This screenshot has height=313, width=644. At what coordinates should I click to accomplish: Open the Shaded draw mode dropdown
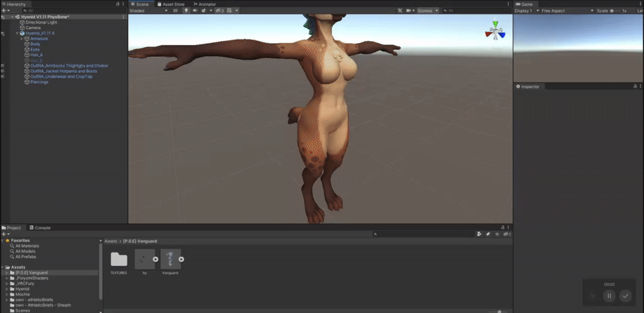click(x=149, y=11)
